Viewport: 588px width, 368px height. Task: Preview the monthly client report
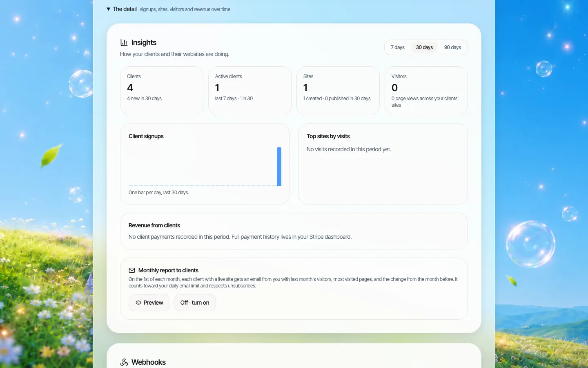point(149,303)
